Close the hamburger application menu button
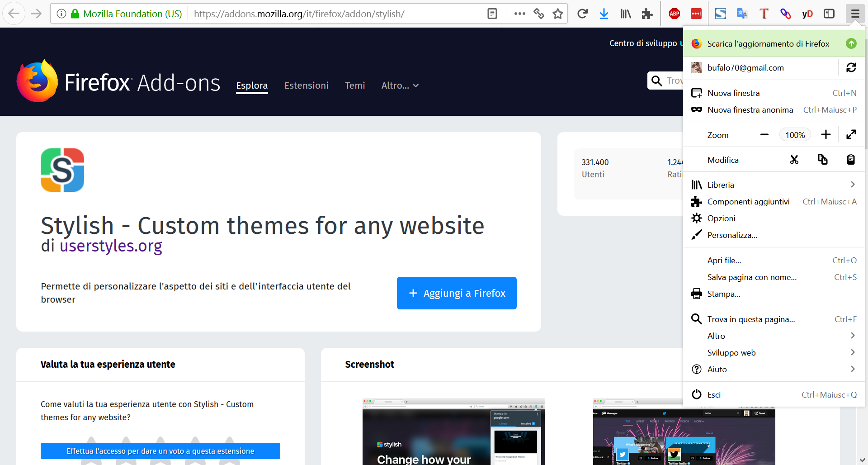This screenshot has width=868, height=465. (855, 14)
